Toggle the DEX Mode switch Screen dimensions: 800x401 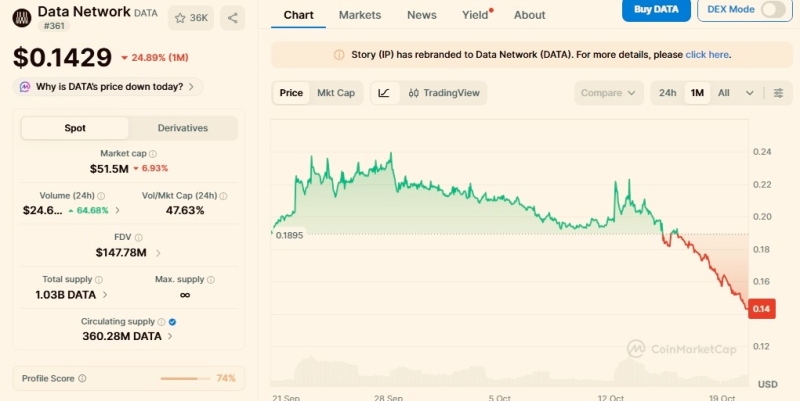pyautogui.click(x=772, y=9)
